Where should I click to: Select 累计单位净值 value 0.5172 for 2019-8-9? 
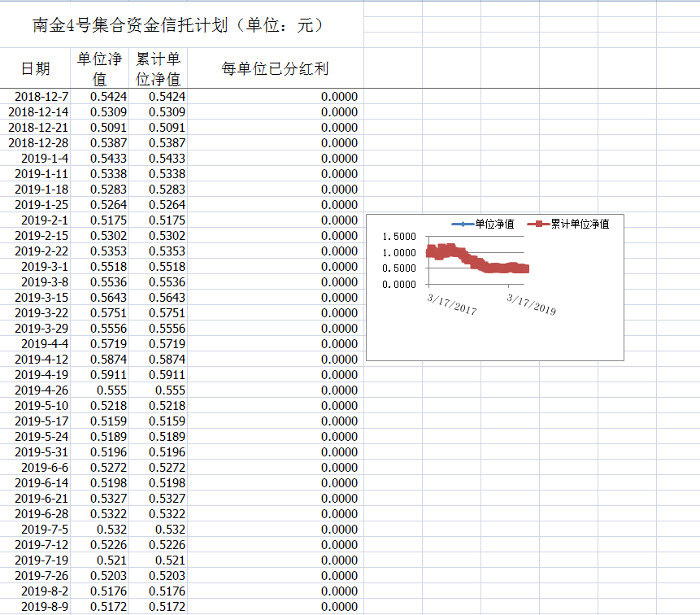[158, 607]
